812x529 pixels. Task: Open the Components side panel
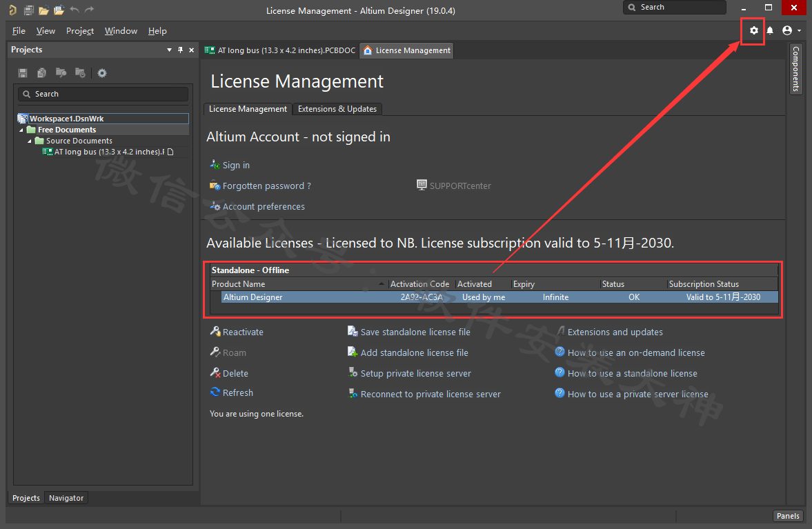click(x=795, y=68)
